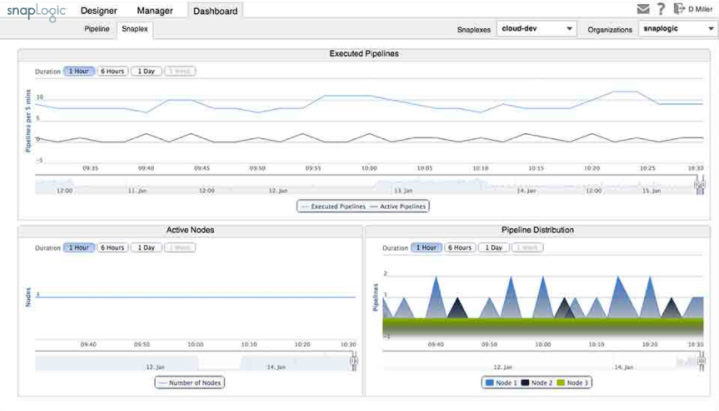Screen dimensions: 719x411
Task: Toggle the Executed Pipelines legend entry
Action: pos(333,206)
